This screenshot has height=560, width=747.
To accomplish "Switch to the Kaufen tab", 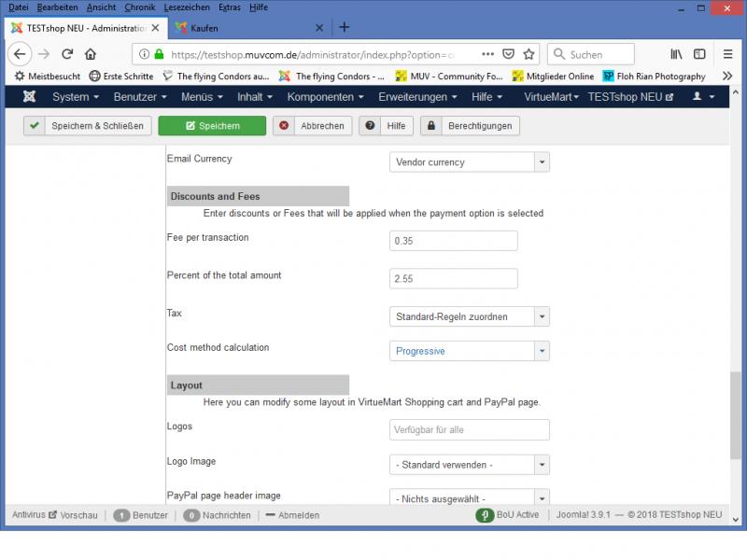I will point(247,28).
